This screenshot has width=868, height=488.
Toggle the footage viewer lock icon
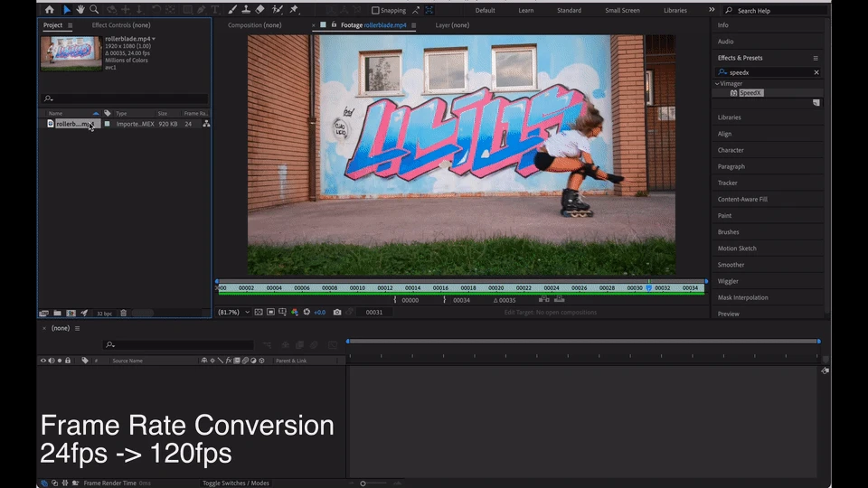pos(335,25)
